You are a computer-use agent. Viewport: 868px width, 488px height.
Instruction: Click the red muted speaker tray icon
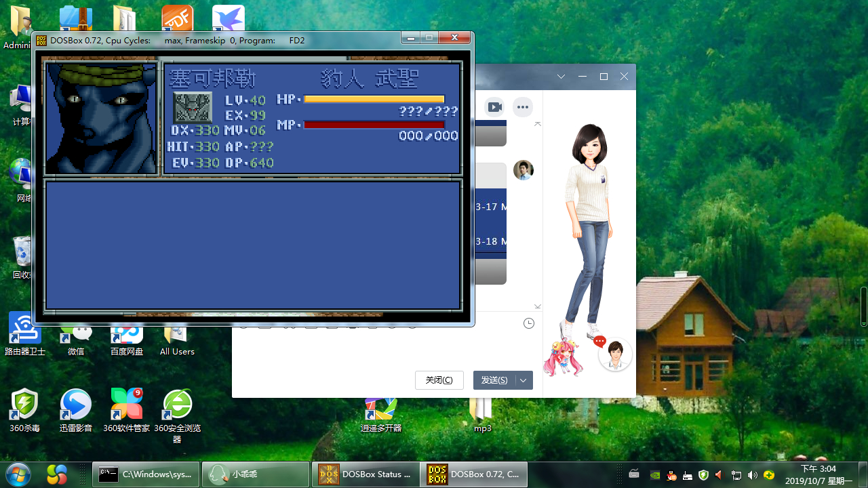[x=719, y=474]
